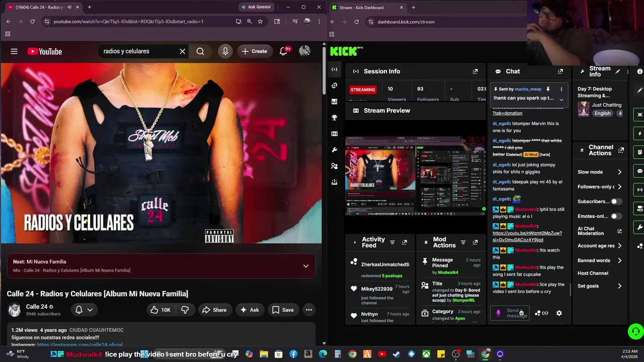Open the YouTube account avatar menu
The image size is (644, 362).
coord(304,51)
